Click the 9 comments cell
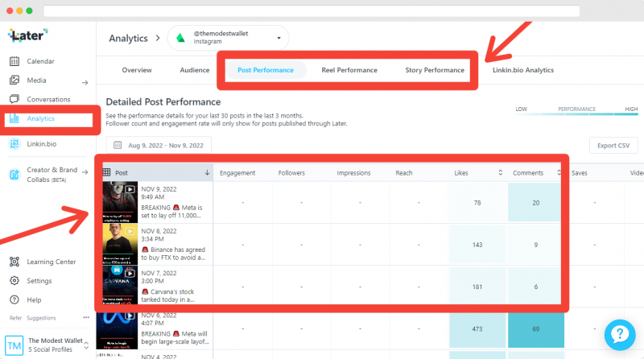The width and height of the screenshot is (644, 359). (535, 245)
